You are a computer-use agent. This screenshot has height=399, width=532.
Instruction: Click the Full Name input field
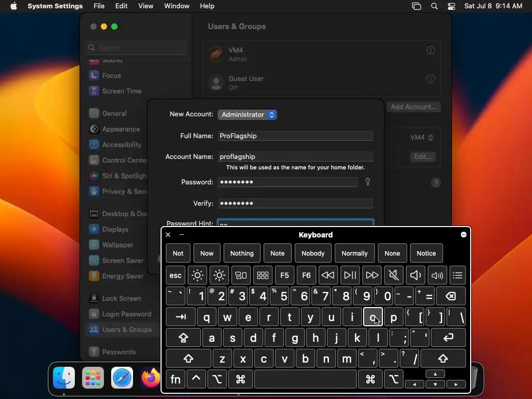[296, 136]
